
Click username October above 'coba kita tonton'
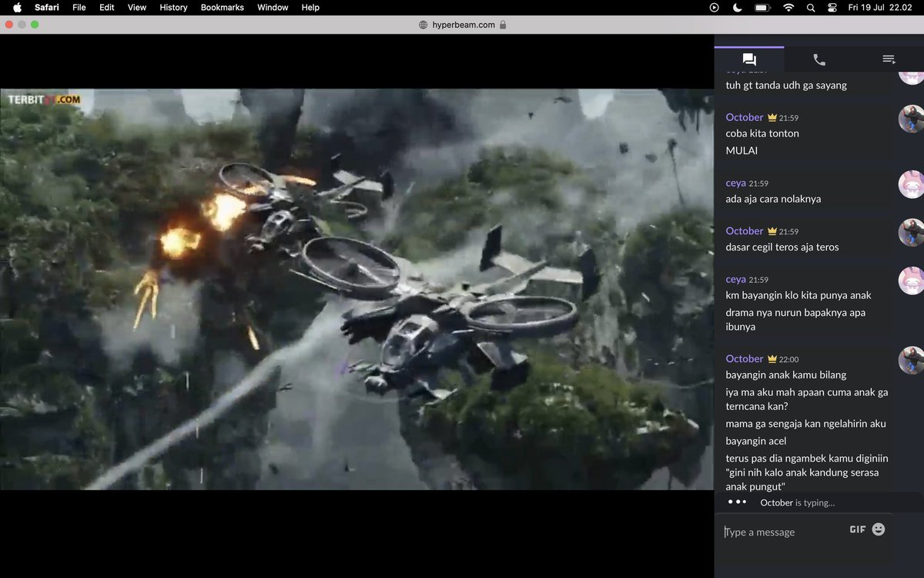click(745, 117)
